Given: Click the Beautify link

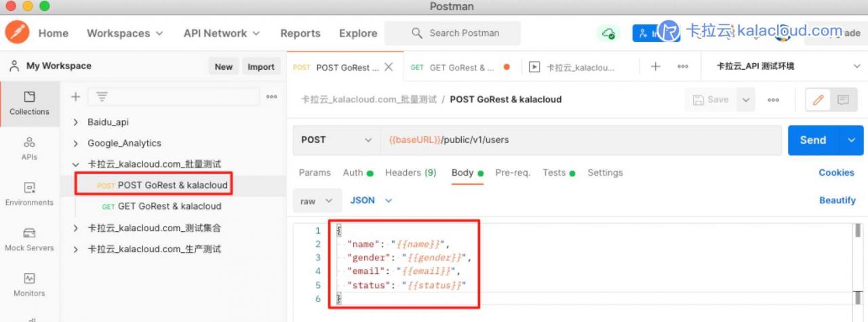Looking at the screenshot, I should 837,201.
